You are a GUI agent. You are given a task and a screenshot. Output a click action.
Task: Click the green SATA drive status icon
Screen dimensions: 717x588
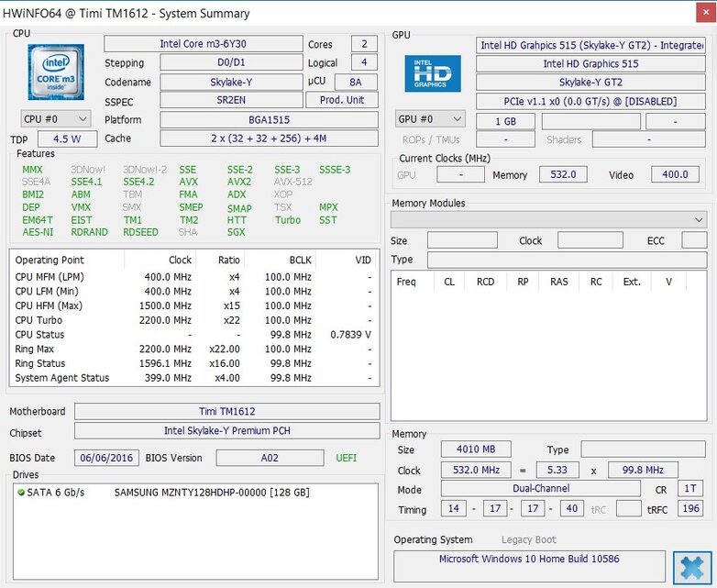click(x=21, y=493)
